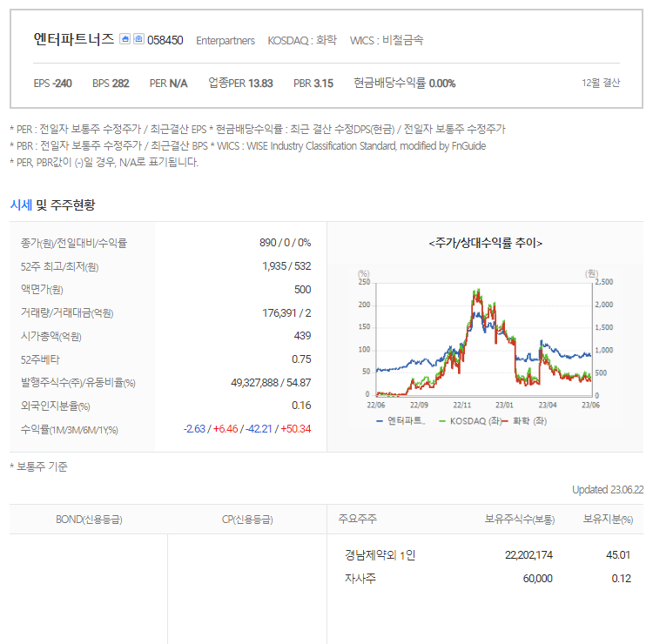Viewport: 653px width, 644px height.
Task: Click the 보유주식수(보통) column header
Action: [x=519, y=519]
